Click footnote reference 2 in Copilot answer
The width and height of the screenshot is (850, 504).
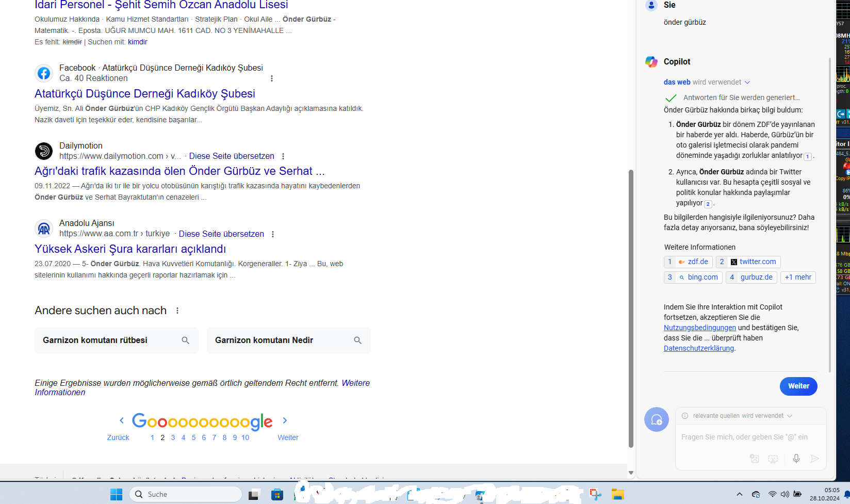(708, 204)
